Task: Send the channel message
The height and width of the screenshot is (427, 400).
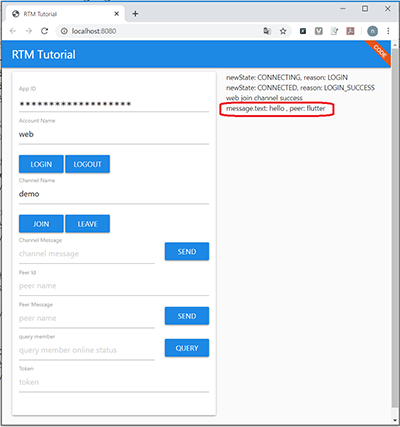Action: click(187, 251)
